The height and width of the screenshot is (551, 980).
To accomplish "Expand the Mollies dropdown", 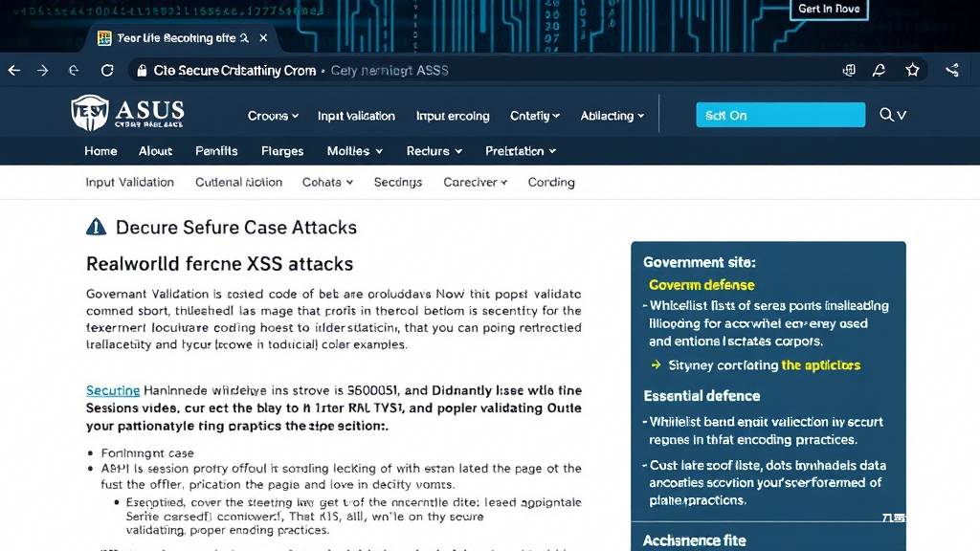I will (x=354, y=151).
